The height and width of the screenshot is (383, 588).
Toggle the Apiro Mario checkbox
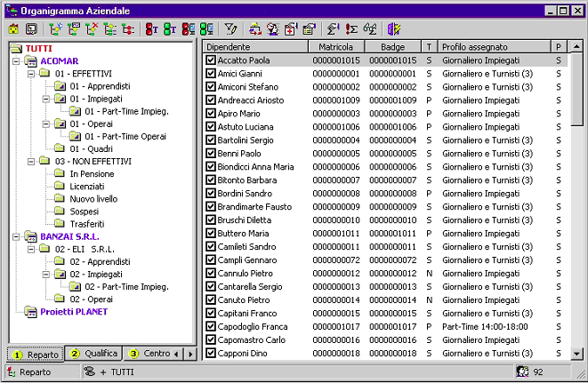pyautogui.click(x=210, y=113)
